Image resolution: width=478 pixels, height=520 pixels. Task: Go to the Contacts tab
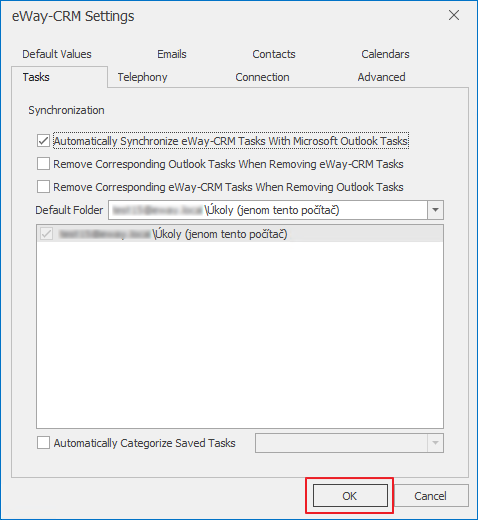point(274,54)
